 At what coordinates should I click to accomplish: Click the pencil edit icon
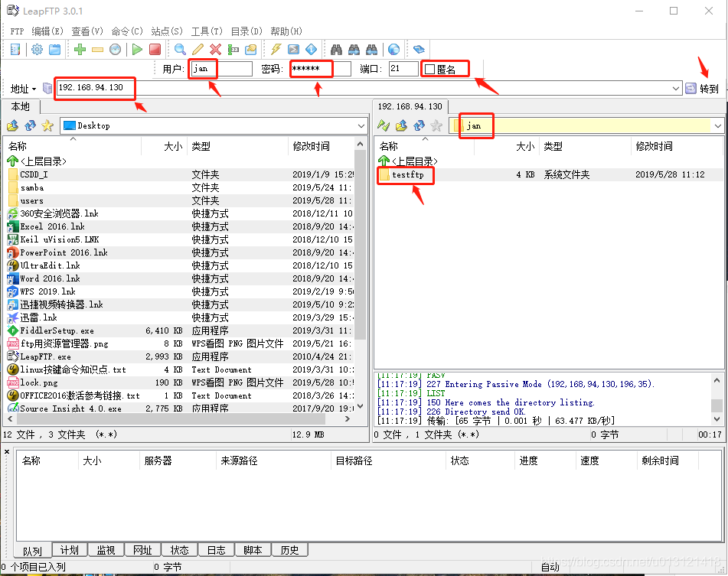(x=198, y=49)
